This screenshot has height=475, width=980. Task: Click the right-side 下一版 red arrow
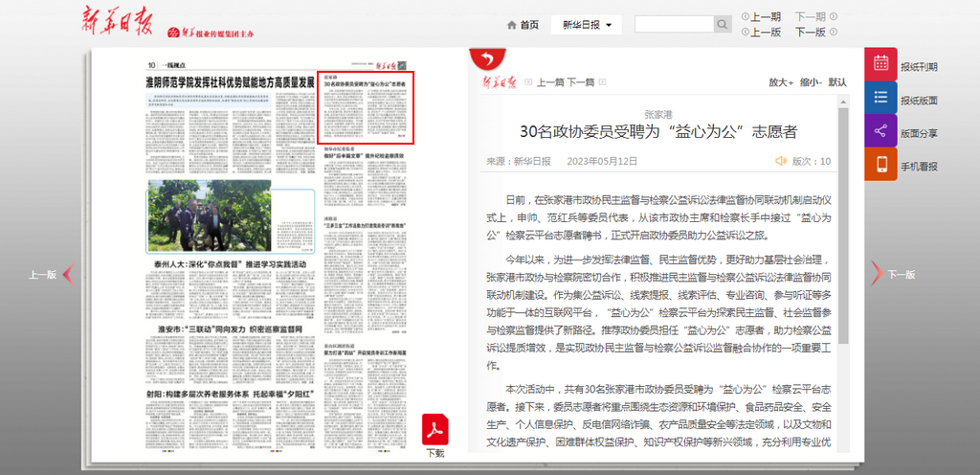pos(877,274)
